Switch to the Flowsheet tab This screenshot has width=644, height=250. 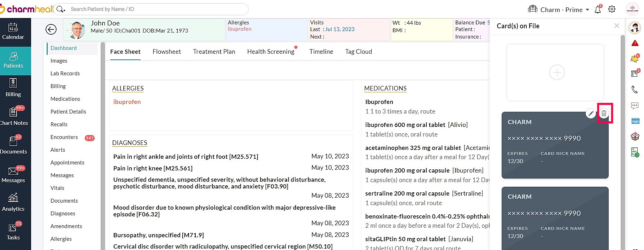pyautogui.click(x=166, y=52)
